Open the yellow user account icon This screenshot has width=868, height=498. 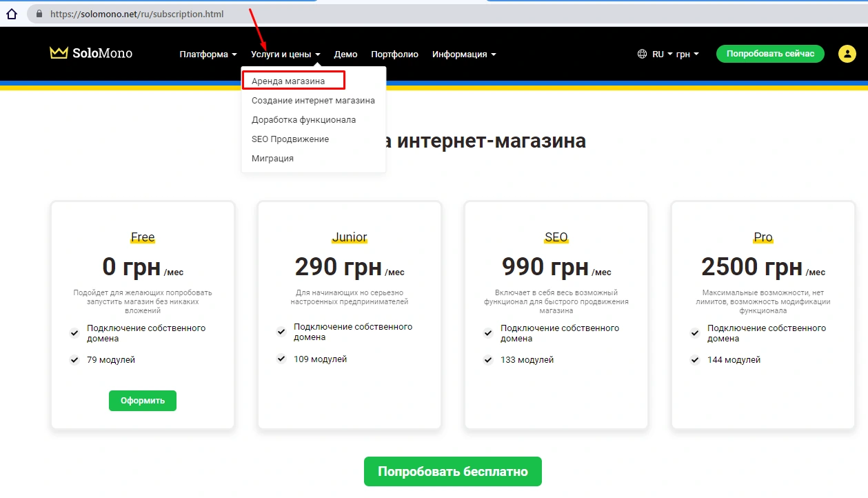[847, 54]
